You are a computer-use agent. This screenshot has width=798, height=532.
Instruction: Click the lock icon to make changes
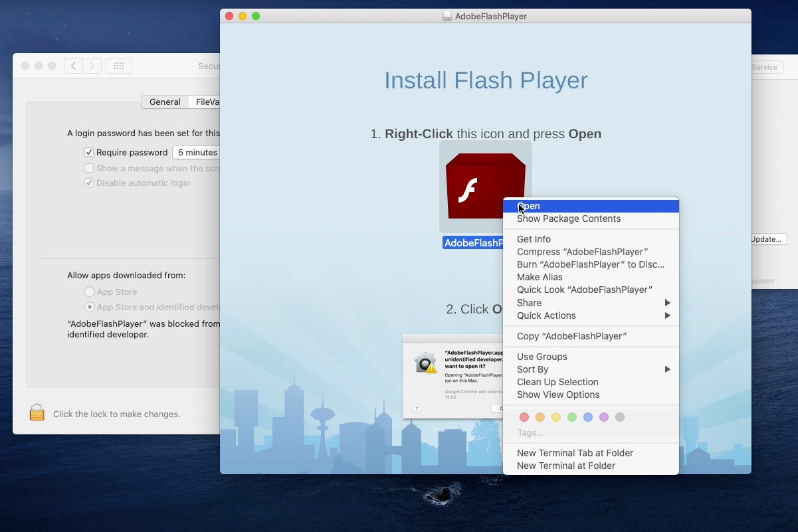[37, 412]
